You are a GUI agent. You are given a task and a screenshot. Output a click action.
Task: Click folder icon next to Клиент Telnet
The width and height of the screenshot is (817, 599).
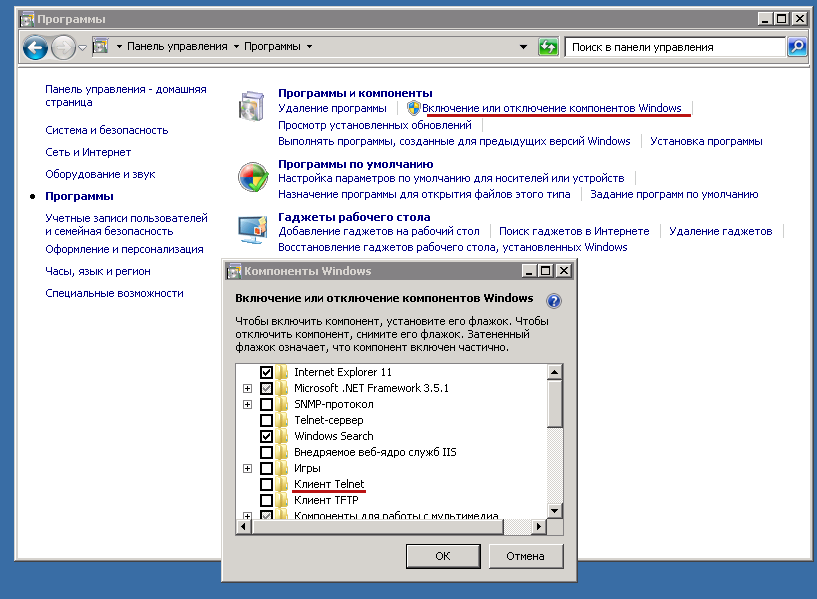(x=282, y=484)
